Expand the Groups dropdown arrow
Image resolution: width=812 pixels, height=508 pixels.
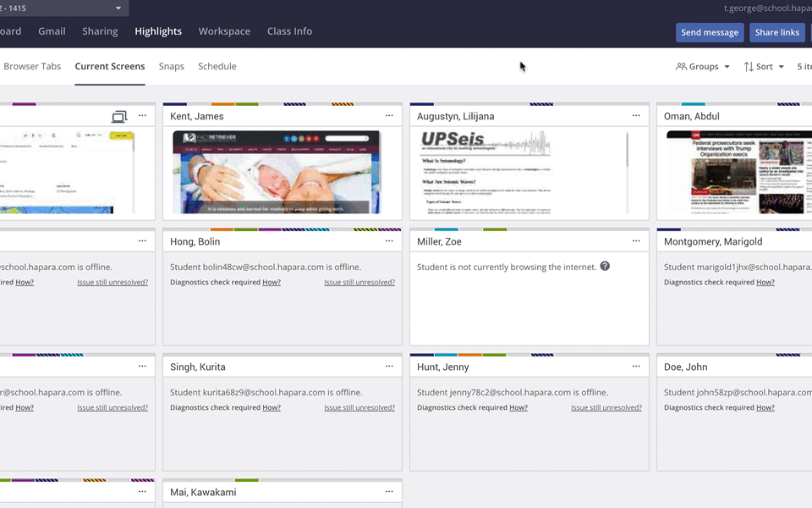click(727, 67)
